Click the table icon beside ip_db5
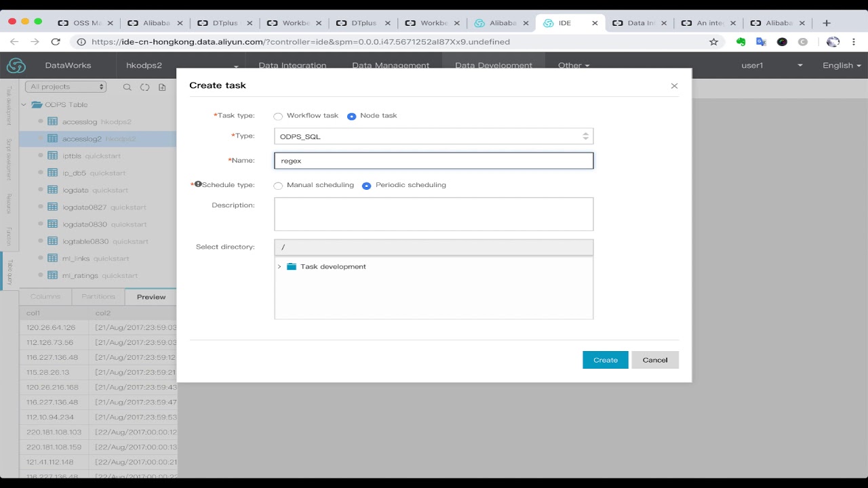This screenshot has height=488, width=868. [x=52, y=173]
